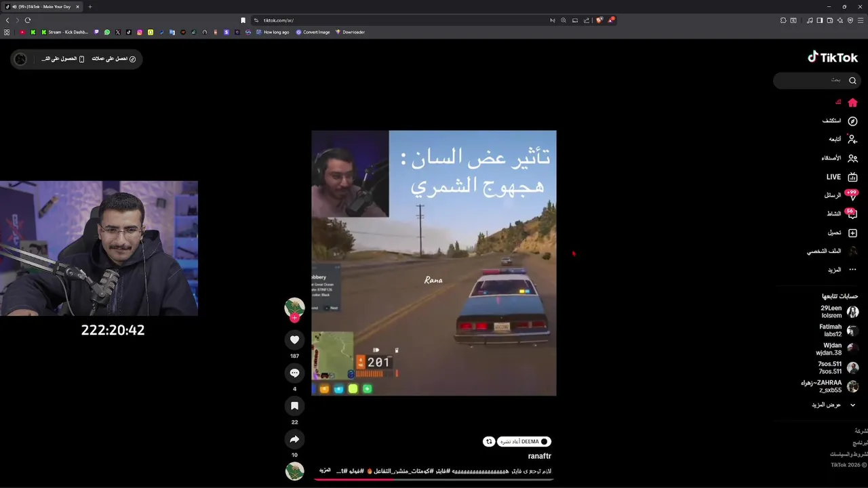Open the Downloader bookmark
868x488 pixels.
pyautogui.click(x=350, y=32)
